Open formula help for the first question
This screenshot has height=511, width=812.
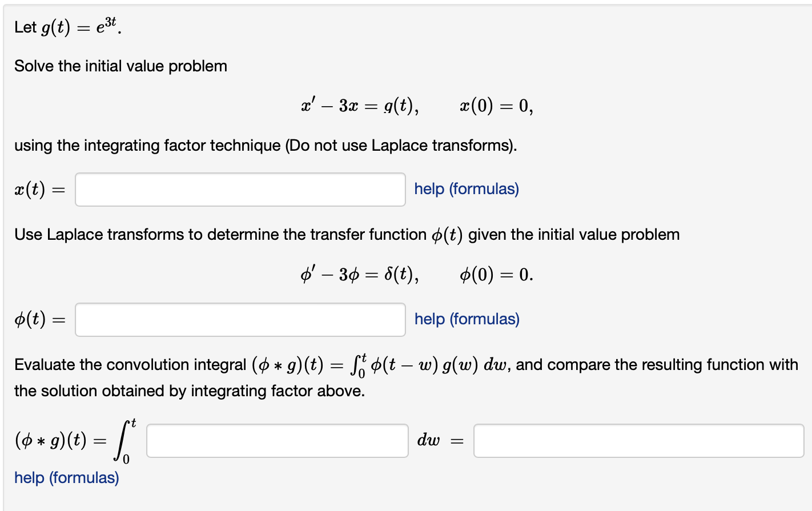click(466, 189)
